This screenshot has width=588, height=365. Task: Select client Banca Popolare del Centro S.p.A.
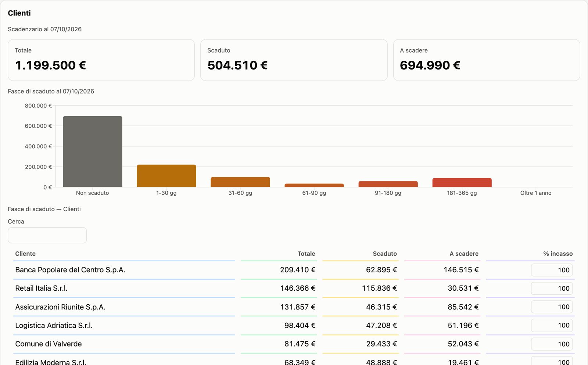pos(70,270)
